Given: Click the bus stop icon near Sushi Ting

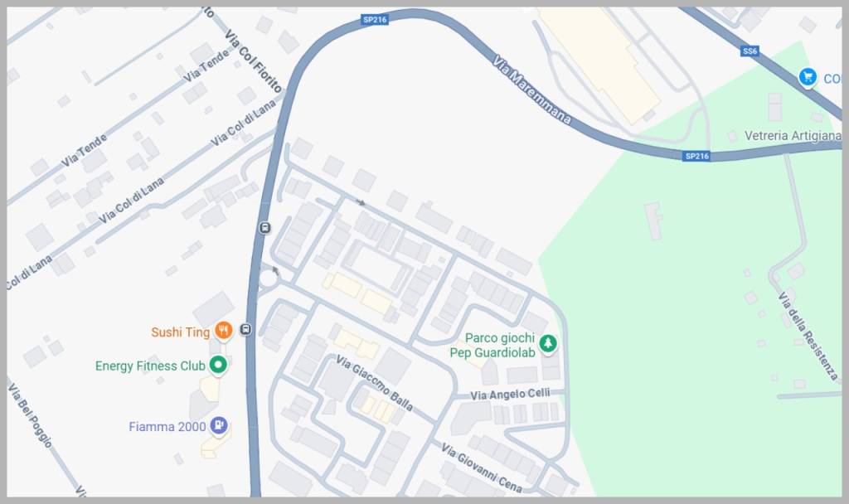Looking at the screenshot, I should (245, 329).
